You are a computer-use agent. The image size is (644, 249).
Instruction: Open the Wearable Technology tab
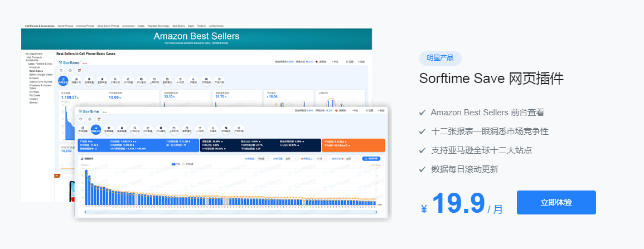pyautogui.click(x=159, y=26)
